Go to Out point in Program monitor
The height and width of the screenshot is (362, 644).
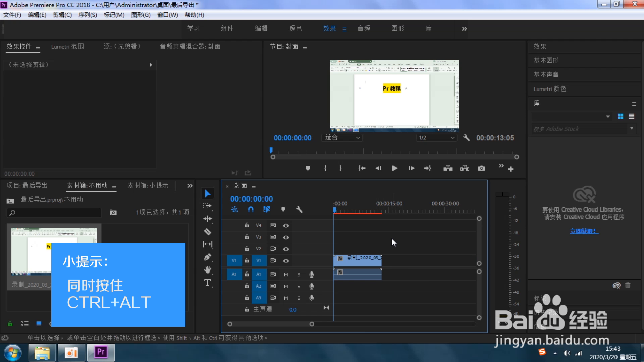tap(428, 168)
